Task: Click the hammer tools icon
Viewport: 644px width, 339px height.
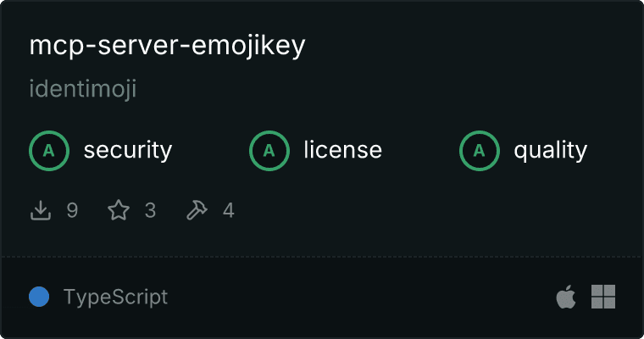Action: click(197, 210)
